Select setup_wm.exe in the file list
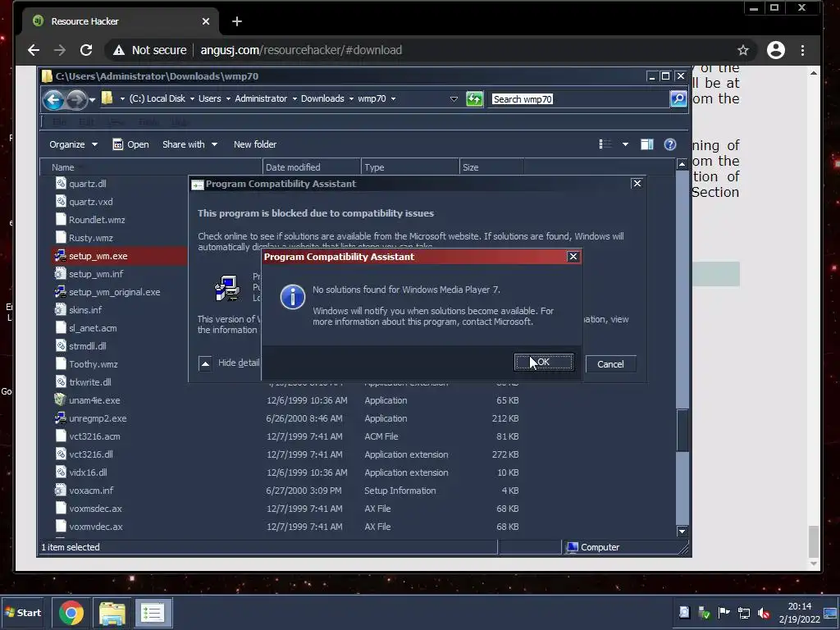Screen dimensions: 840x630 coord(98,256)
